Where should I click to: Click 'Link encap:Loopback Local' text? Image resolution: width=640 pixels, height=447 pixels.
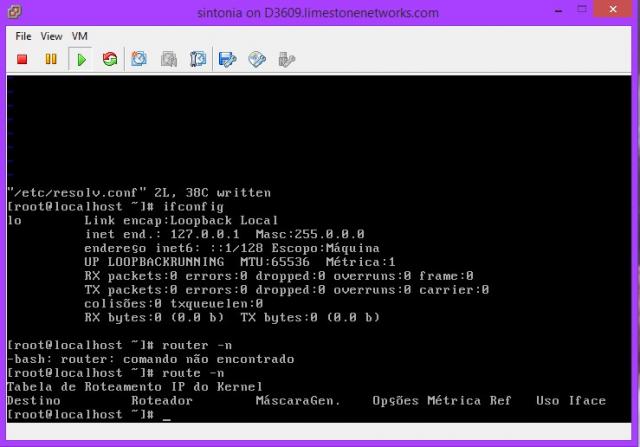181,220
